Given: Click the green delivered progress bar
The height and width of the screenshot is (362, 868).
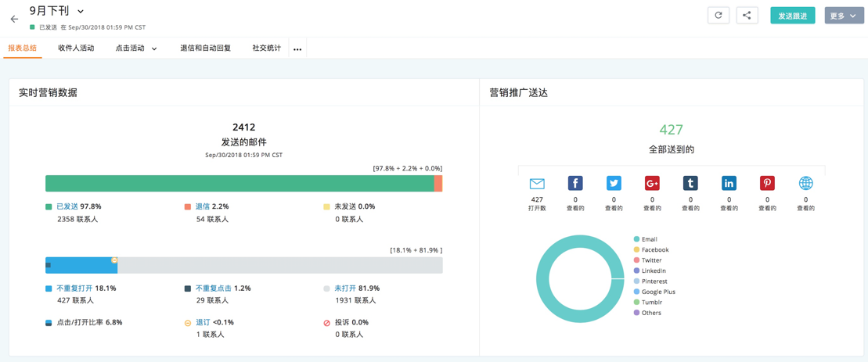Looking at the screenshot, I should click(239, 184).
